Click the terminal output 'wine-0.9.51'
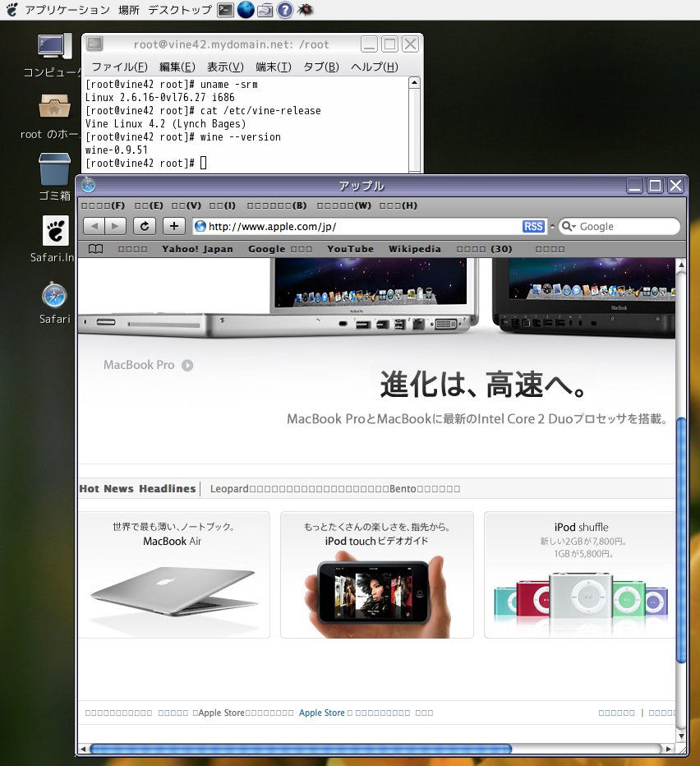700x766 pixels. (117, 150)
